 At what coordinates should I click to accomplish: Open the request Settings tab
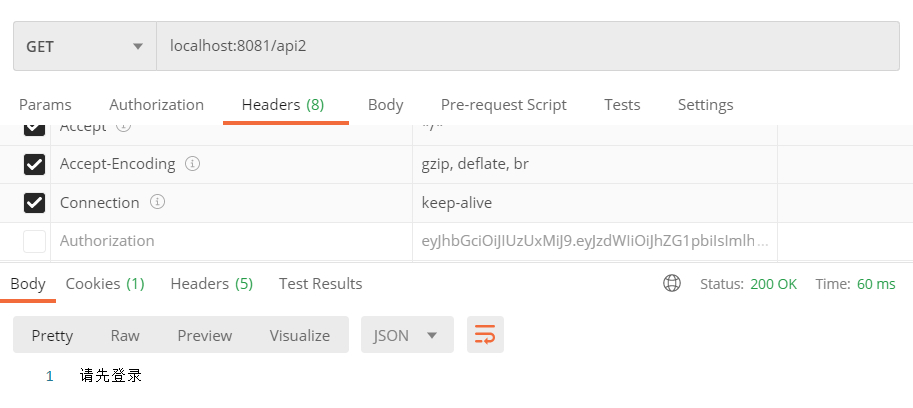click(x=705, y=105)
